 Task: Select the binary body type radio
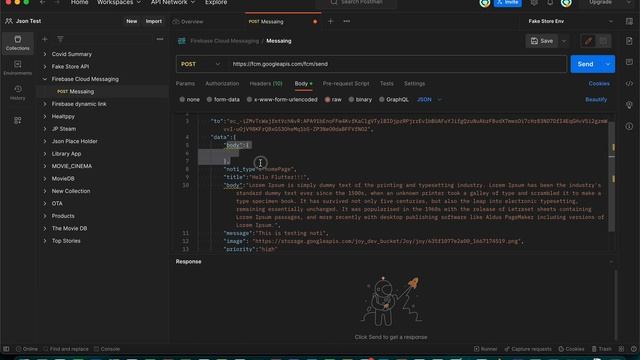[351, 100]
